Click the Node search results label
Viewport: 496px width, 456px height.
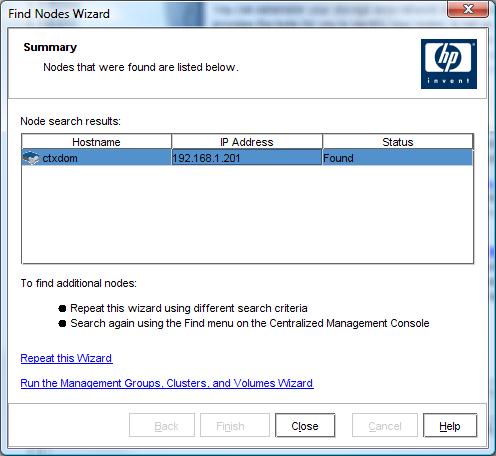point(70,121)
